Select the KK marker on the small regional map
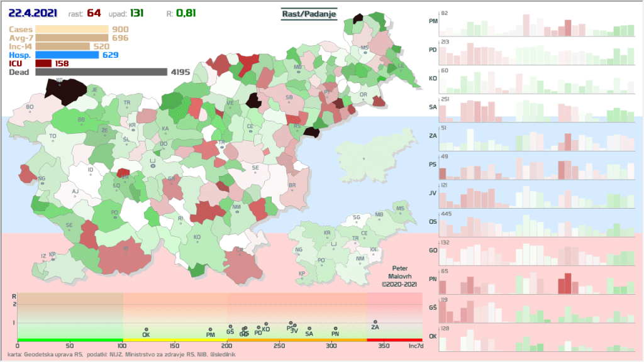The height and width of the screenshot is (362, 644). [374, 250]
